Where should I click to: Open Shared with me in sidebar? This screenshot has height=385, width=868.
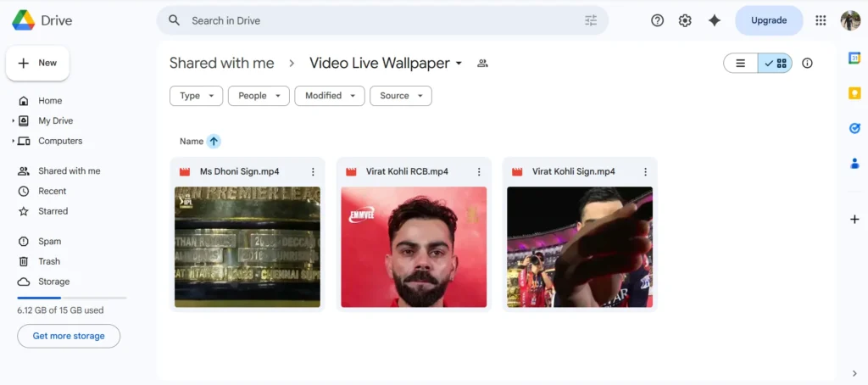coord(70,171)
